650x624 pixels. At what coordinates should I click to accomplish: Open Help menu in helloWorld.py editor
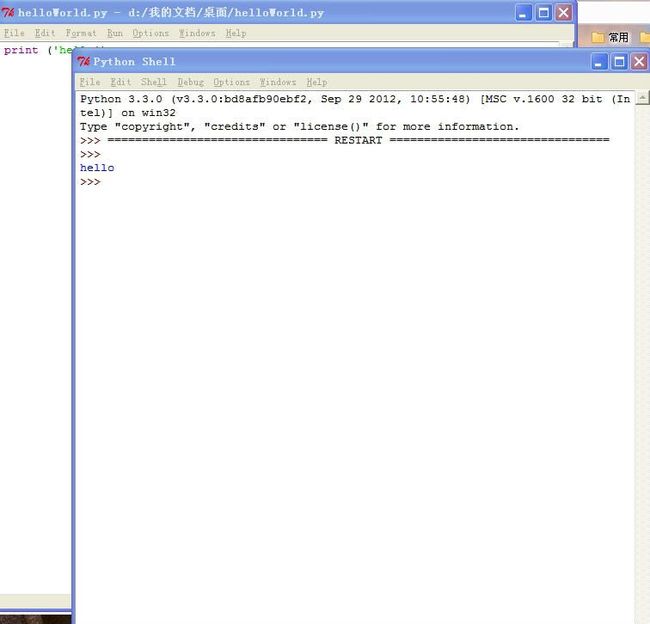[x=236, y=33]
